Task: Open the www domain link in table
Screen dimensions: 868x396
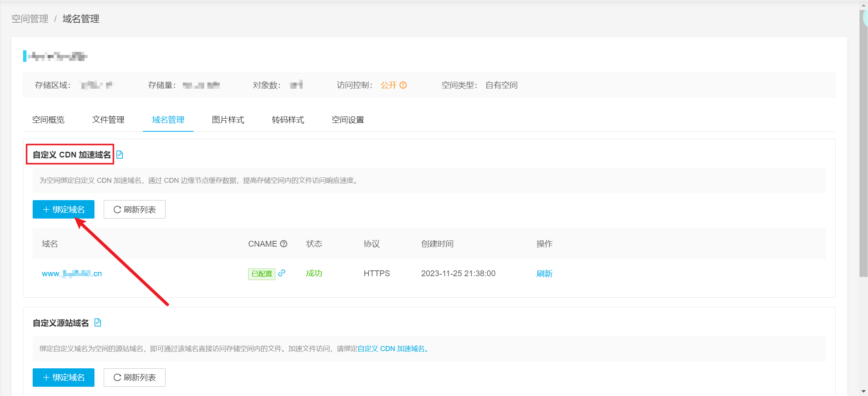Action: (72, 273)
